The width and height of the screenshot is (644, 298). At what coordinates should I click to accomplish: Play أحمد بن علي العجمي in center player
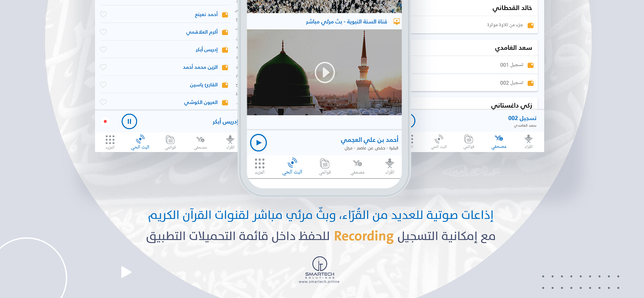coord(259,143)
